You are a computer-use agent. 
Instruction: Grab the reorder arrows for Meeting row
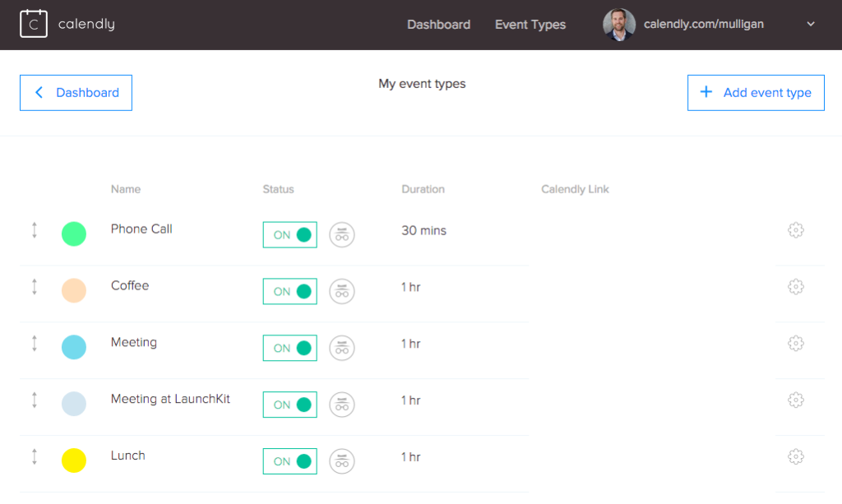(35, 344)
